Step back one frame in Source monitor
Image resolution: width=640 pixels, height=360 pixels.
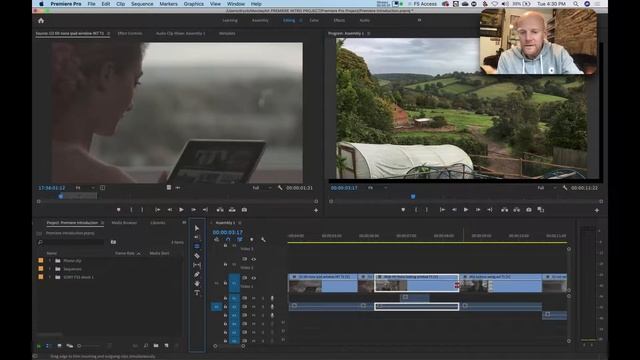[x=169, y=210]
